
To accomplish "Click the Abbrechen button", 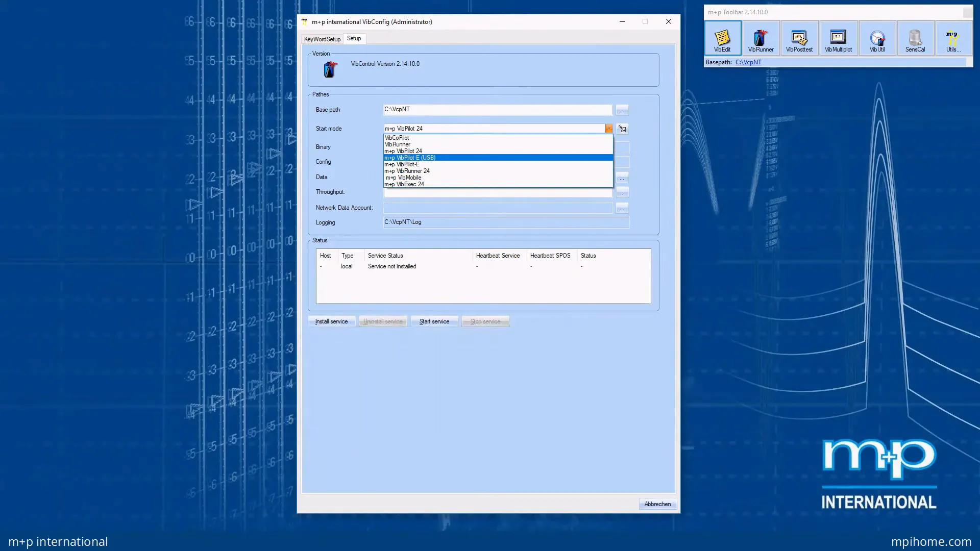I will 657,504.
